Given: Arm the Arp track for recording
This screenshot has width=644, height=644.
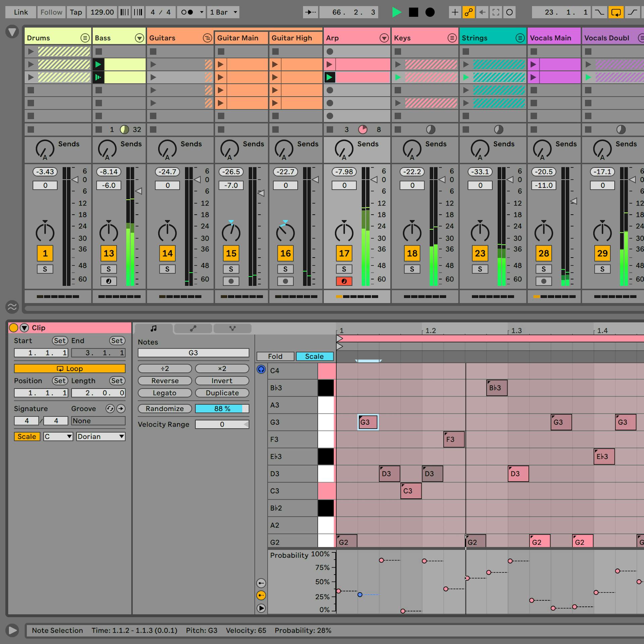Looking at the screenshot, I should (x=344, y=281).
